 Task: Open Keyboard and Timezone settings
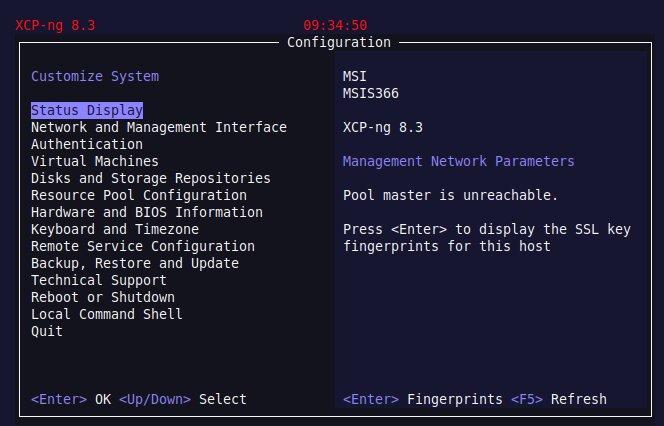tap(115, 229)
